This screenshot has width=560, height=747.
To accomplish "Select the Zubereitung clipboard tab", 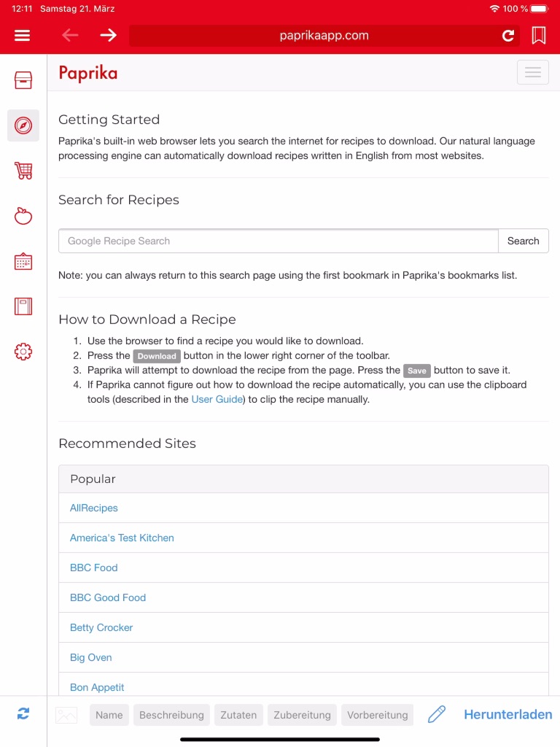I will point(302,715).
